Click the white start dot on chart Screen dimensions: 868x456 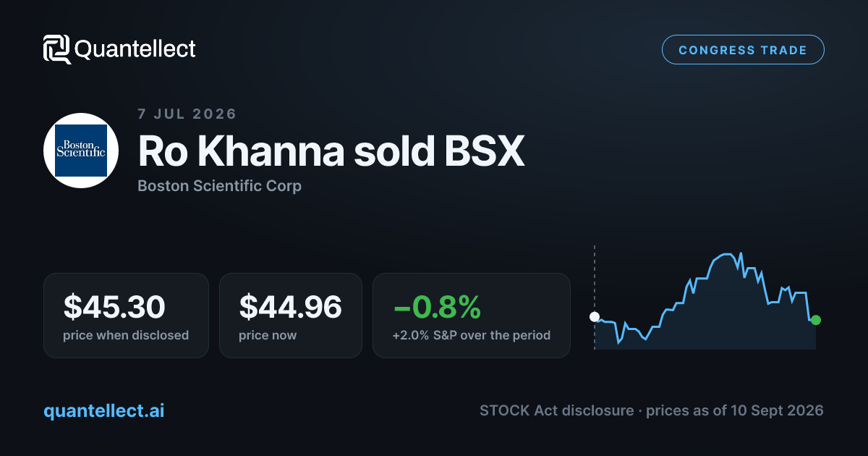click(595, 316)
